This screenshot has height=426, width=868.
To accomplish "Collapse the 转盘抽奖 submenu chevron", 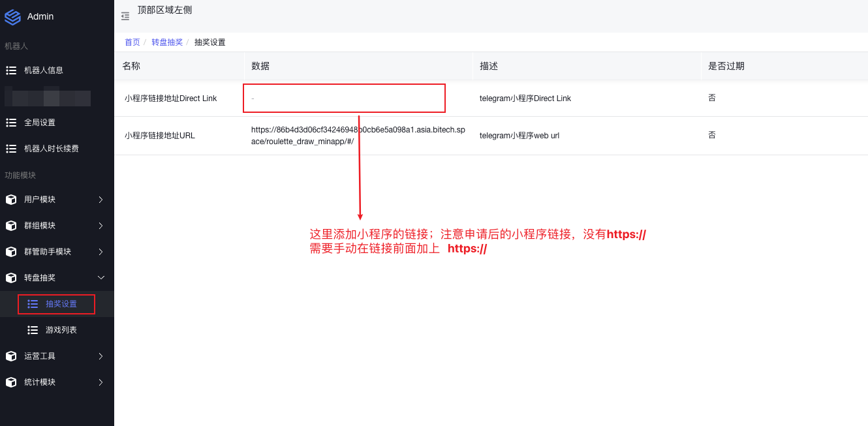I will (101, 278).
